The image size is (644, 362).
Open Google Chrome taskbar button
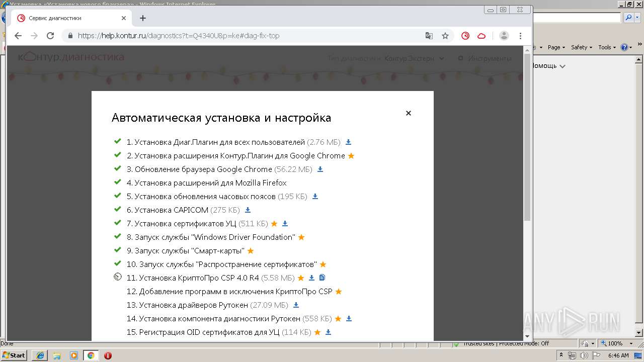[x=91, y=355]
